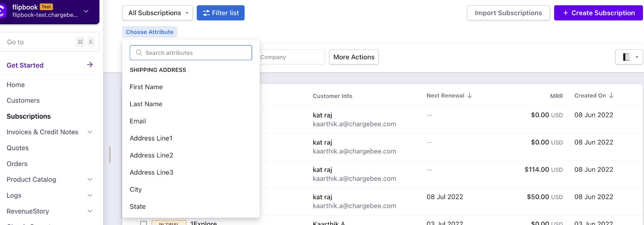Check the 1Explore subscription row checkbox

[143, 223]
